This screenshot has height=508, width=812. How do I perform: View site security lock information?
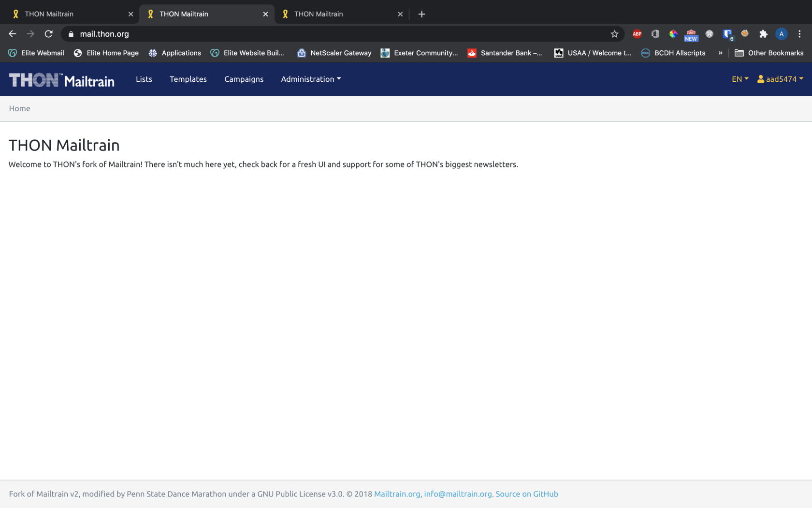pyautogui.click(x=71, y=34)
